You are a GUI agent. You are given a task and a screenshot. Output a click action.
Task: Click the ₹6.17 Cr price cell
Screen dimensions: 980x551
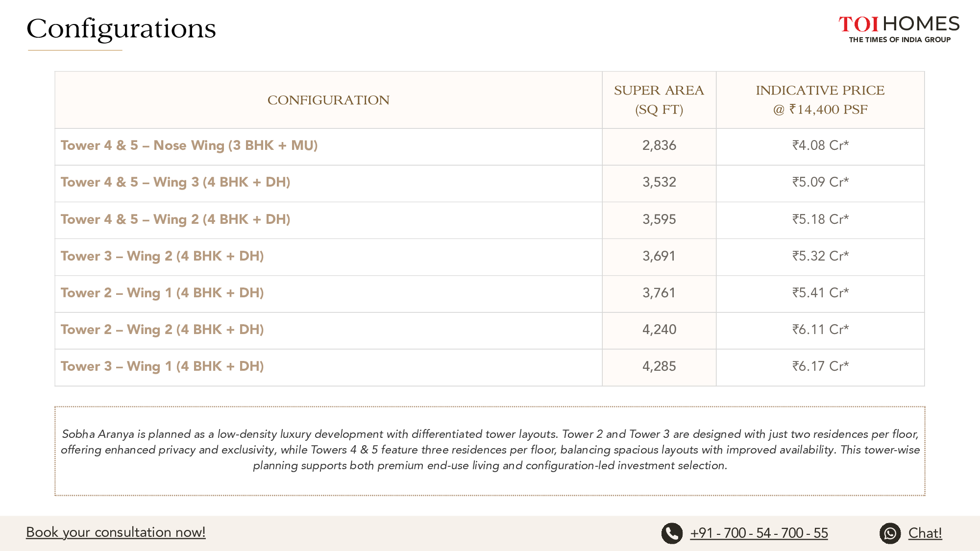(820, 366)
